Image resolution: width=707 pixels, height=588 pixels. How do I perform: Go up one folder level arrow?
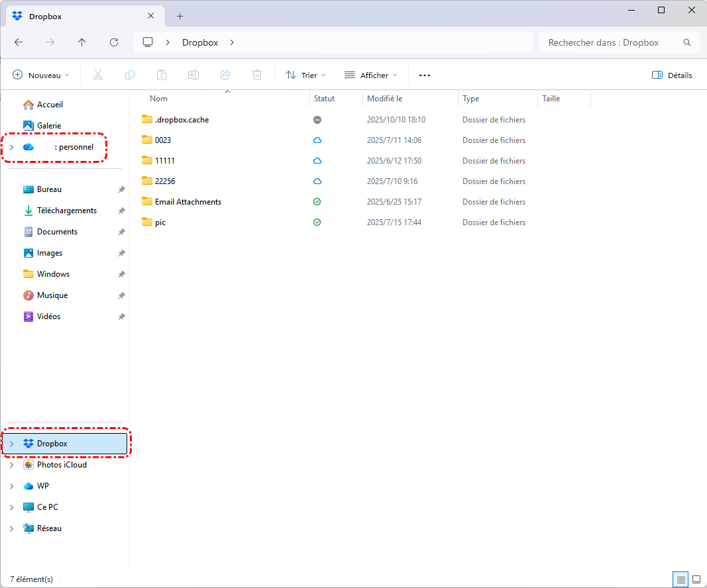[82, 42]
